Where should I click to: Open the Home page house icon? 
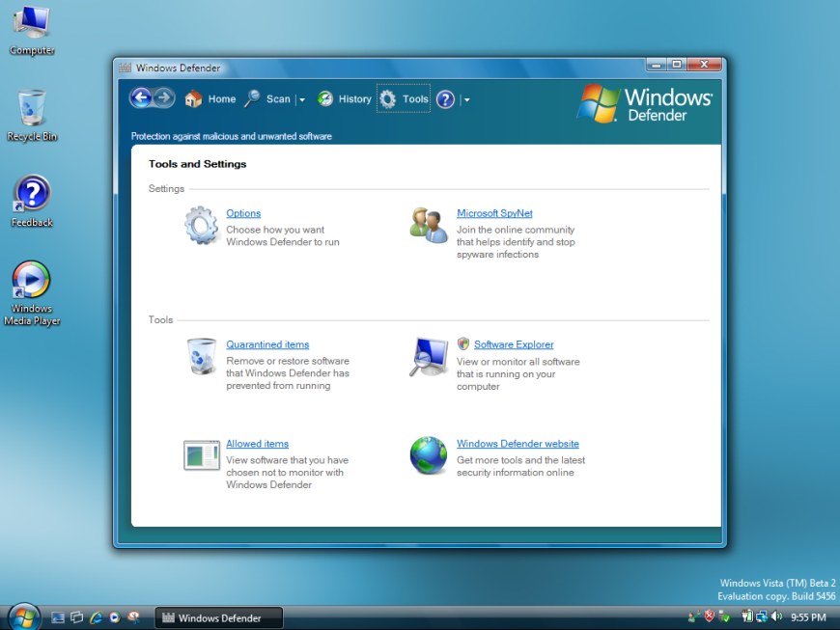click(193, 99)
